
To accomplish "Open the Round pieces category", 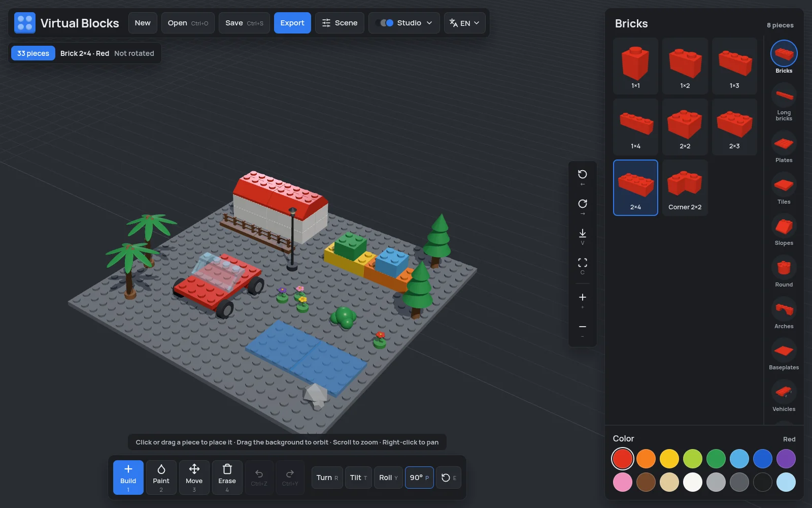I will (784, 268).
